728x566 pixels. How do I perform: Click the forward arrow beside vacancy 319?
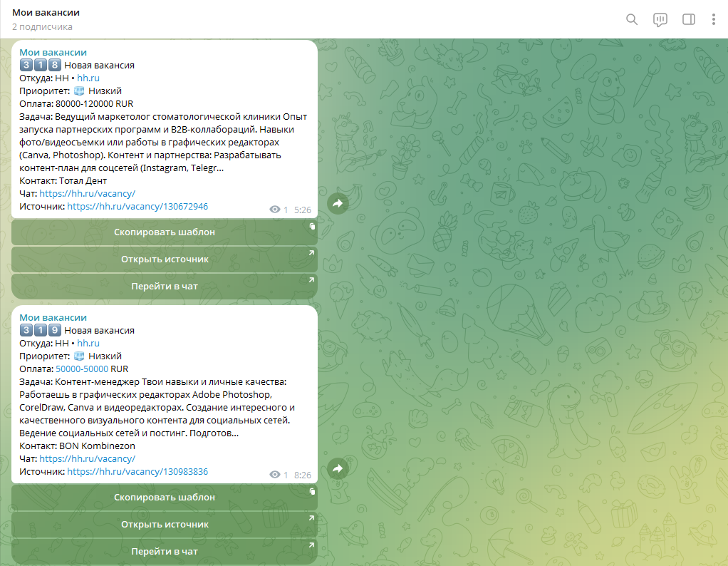click(338, 468)
